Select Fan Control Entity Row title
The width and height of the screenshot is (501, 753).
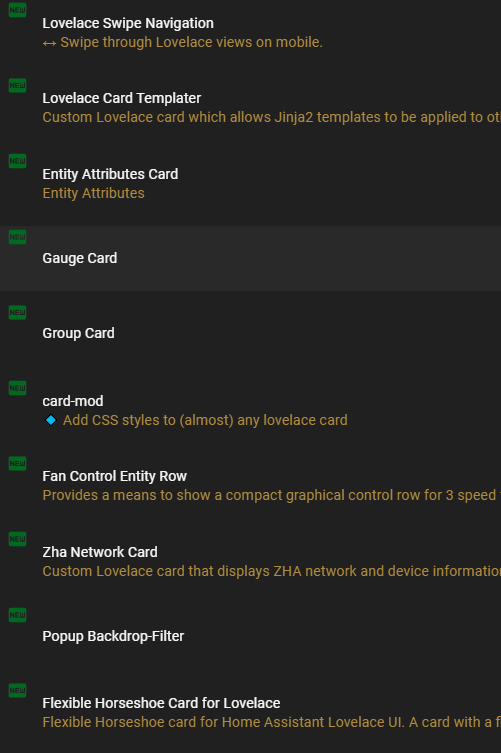[x=114, y=476]
